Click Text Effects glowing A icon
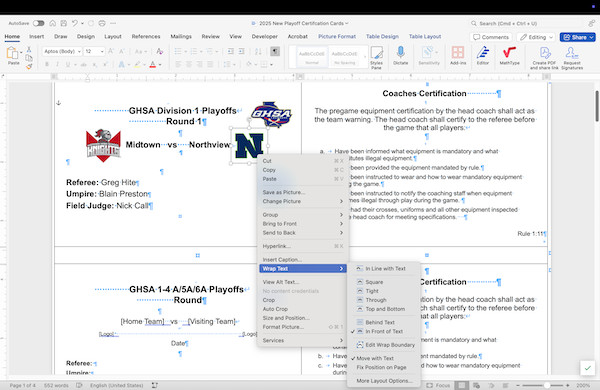Image resolution: width=600 pixels, height=390 pixels. (x=122, y=64)
